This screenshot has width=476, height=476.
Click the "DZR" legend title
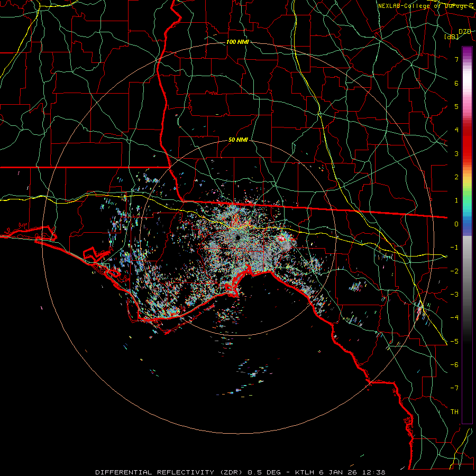[465, 32]
